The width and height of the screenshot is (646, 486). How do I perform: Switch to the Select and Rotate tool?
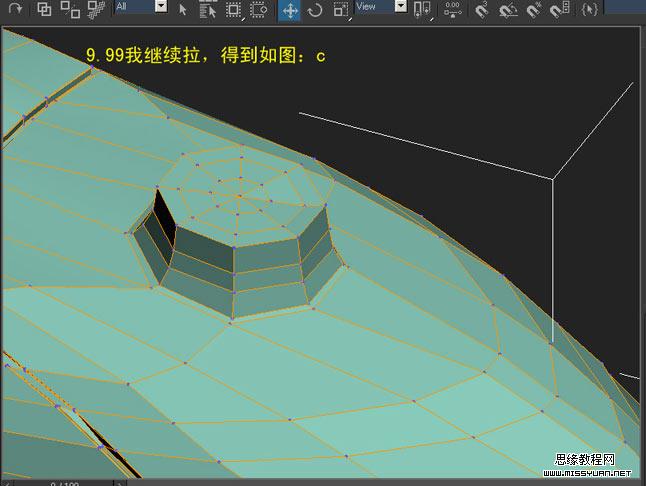click(x=315, y=10)
